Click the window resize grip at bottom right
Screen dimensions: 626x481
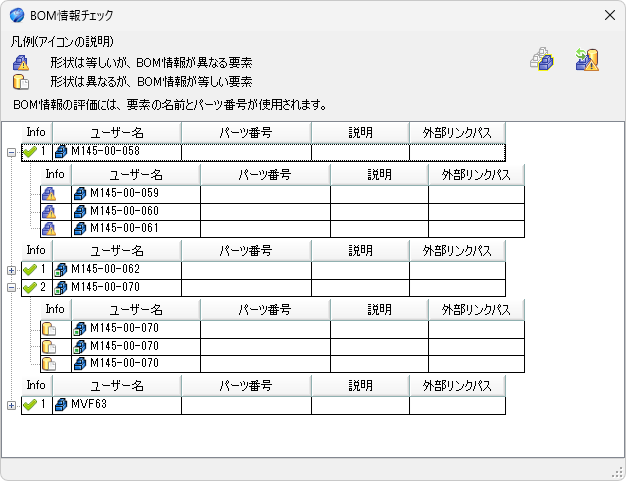click(x=617, y=473)
